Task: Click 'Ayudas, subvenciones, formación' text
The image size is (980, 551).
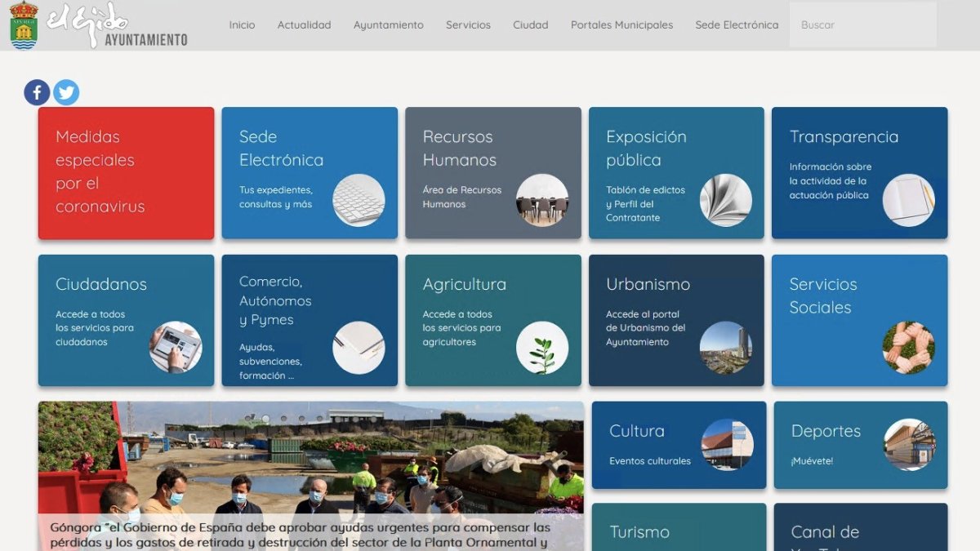Action: coord(270,362)
